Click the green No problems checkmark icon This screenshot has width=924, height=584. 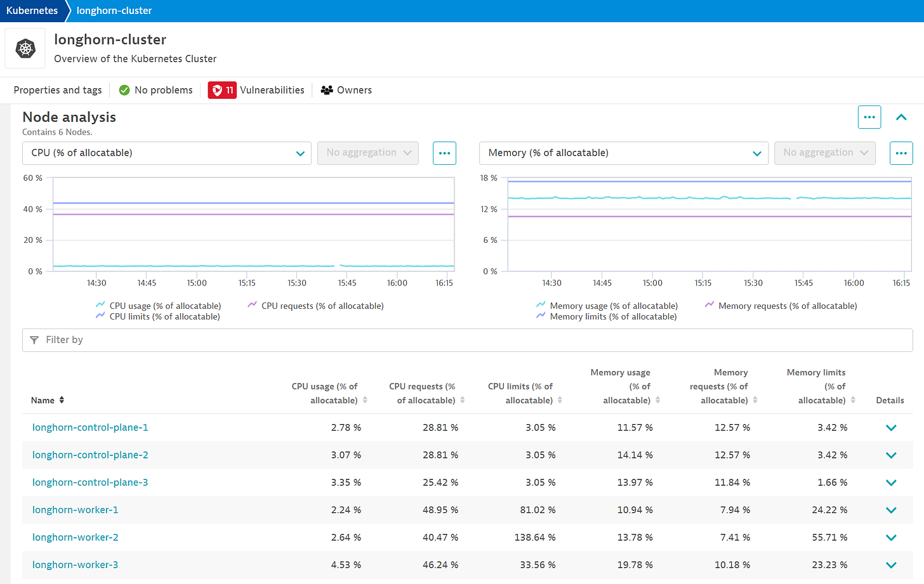[x=124, y=90]
